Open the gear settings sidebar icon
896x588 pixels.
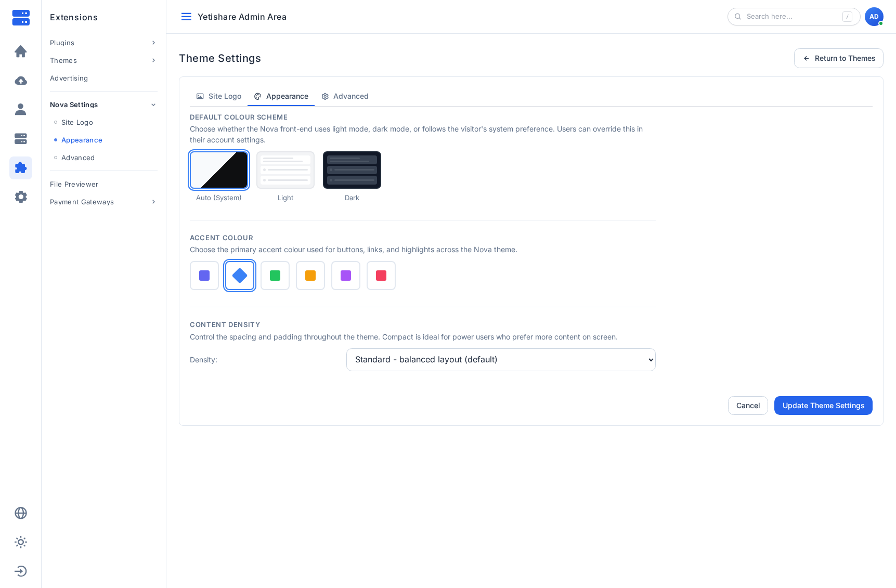[21, 197]
